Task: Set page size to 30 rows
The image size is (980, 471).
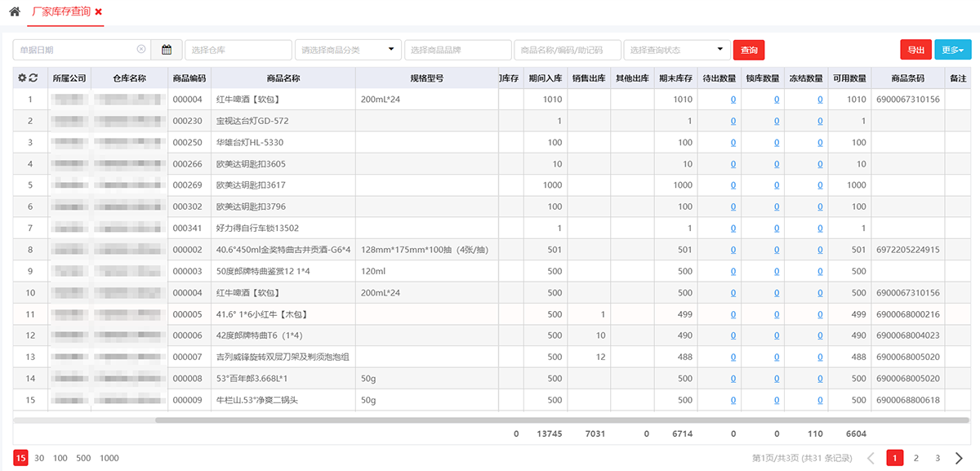Action: point(39,458)
